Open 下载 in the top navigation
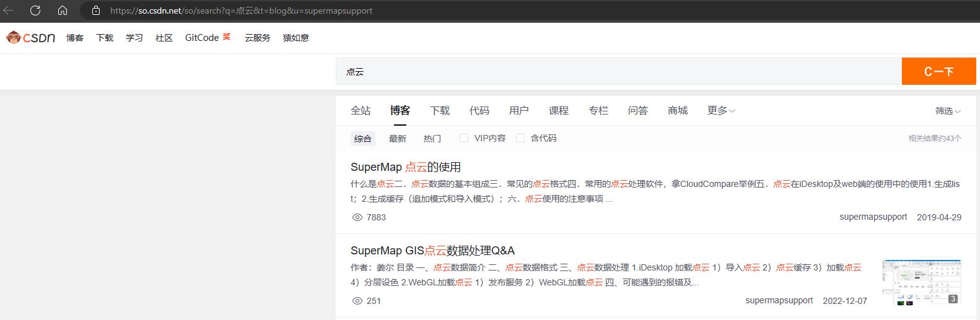The height and width of the screenshot is (320, 980). click(x=105, y=38)
